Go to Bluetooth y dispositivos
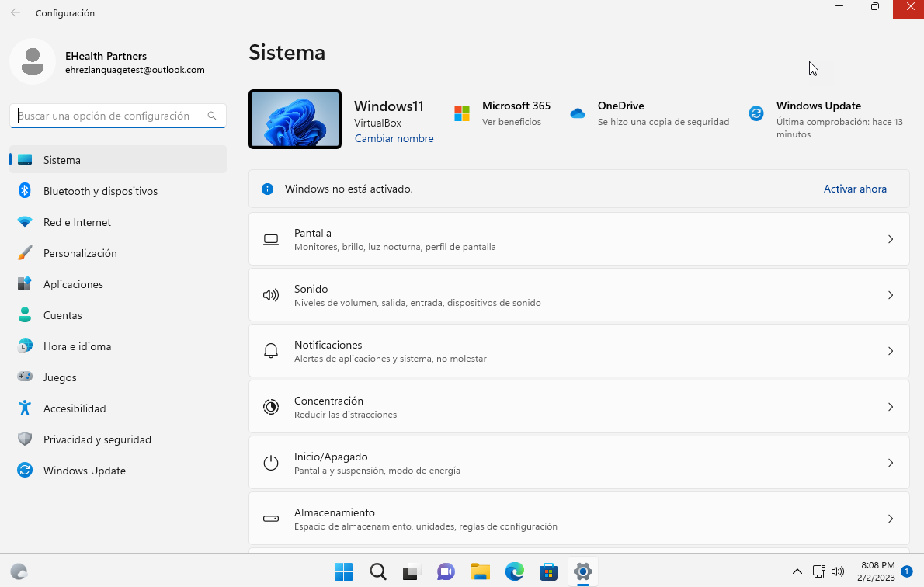 pos(118,190)
